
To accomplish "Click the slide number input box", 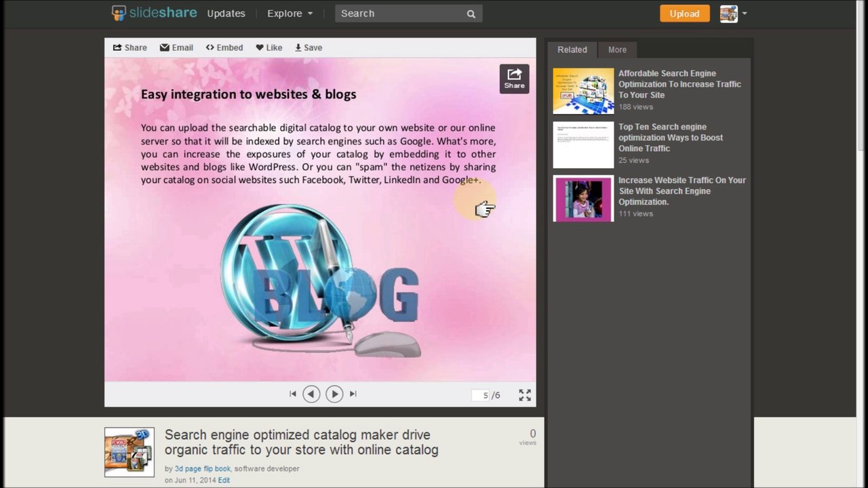I will [481, 395].
